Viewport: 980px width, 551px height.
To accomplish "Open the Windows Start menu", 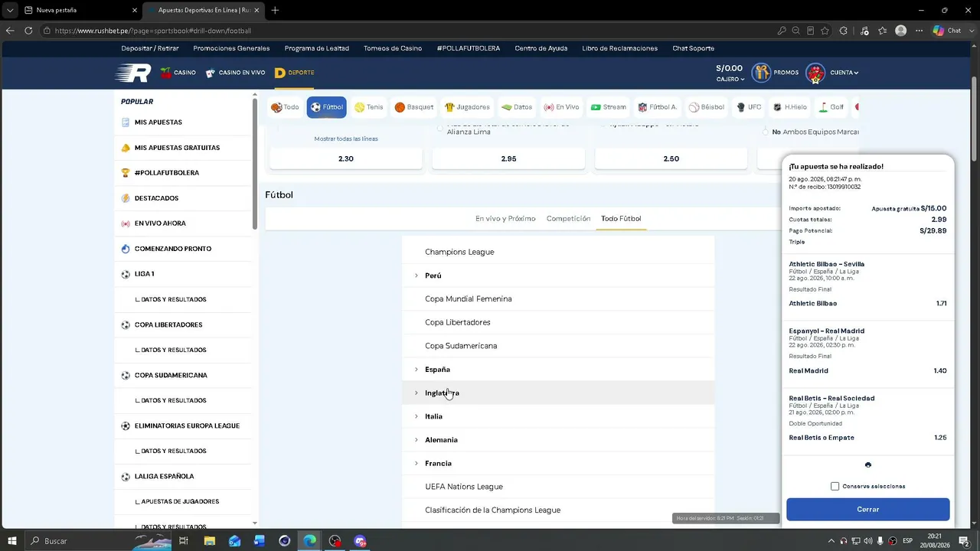I will coord(12,541).
